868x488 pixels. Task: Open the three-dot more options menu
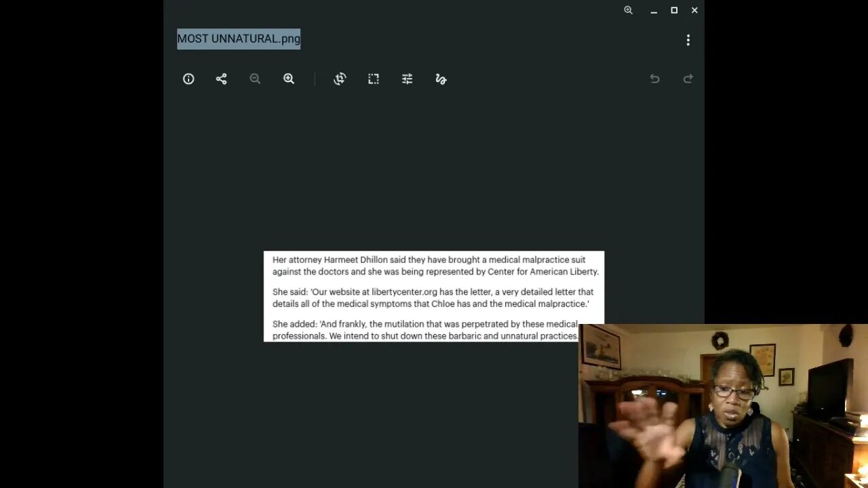coord(688,40)
